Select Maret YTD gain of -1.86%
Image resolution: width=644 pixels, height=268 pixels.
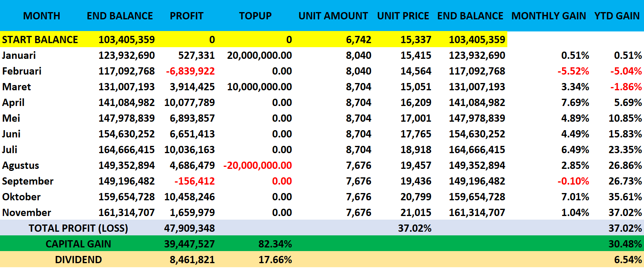(x=626, y=87)
